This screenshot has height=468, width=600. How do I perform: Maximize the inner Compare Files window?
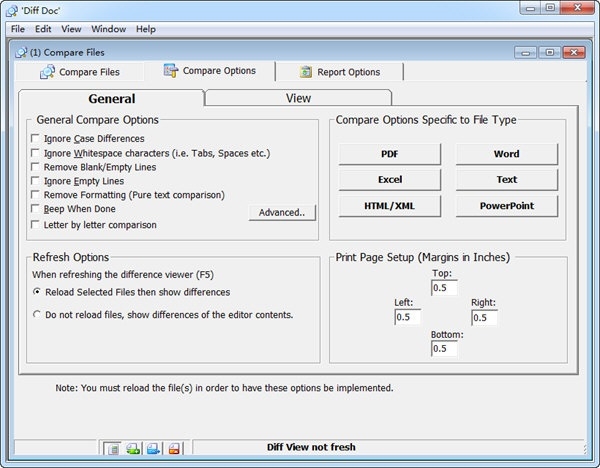point(549,52)
